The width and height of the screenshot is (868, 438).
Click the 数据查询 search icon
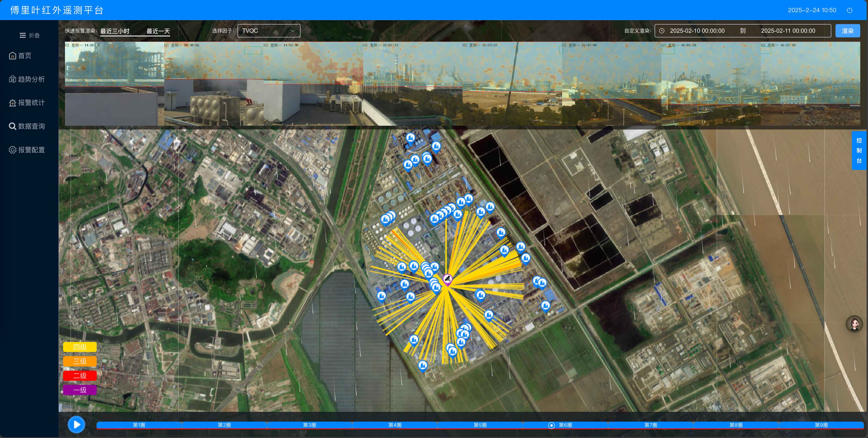point(12,126)
